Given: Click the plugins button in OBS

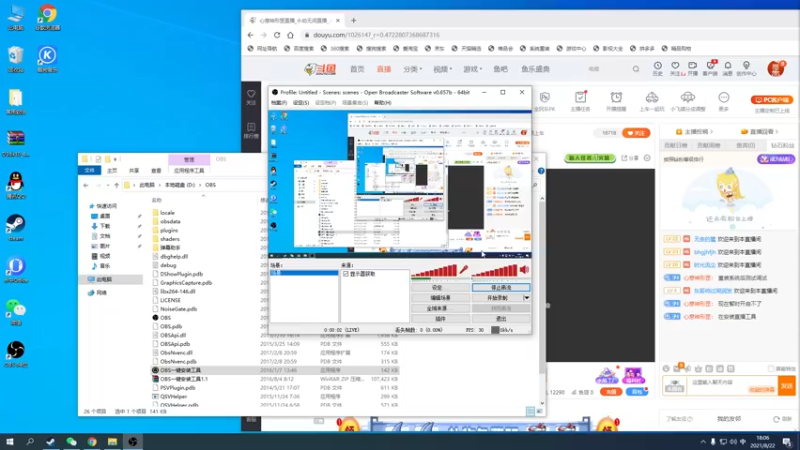Looking at the screenshot, I should click(440, 319).
